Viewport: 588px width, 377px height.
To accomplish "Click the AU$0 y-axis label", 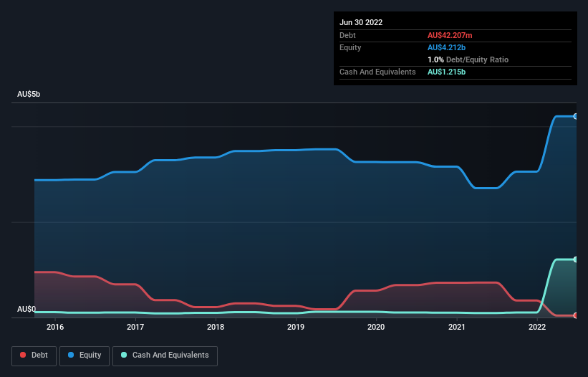I will 26,309.
